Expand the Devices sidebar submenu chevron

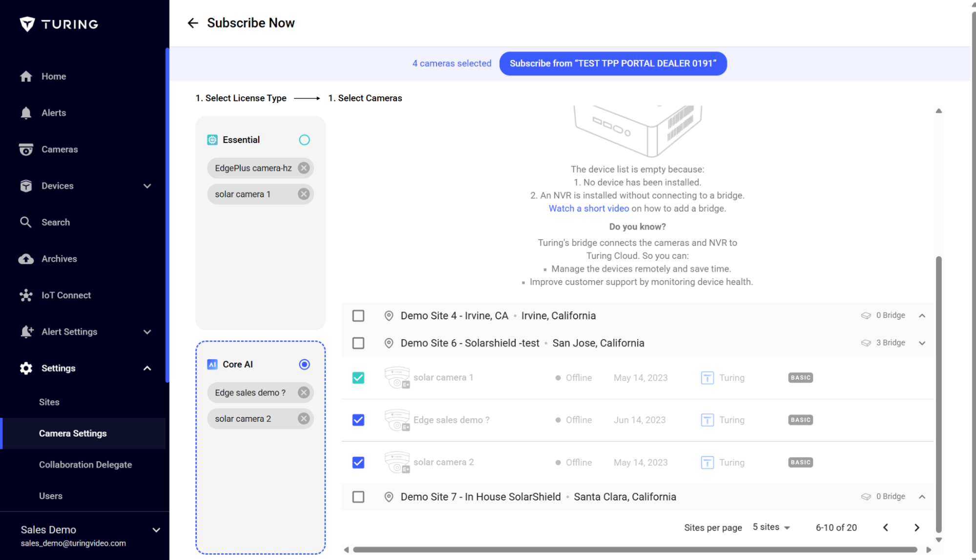[x=147, y=186]
